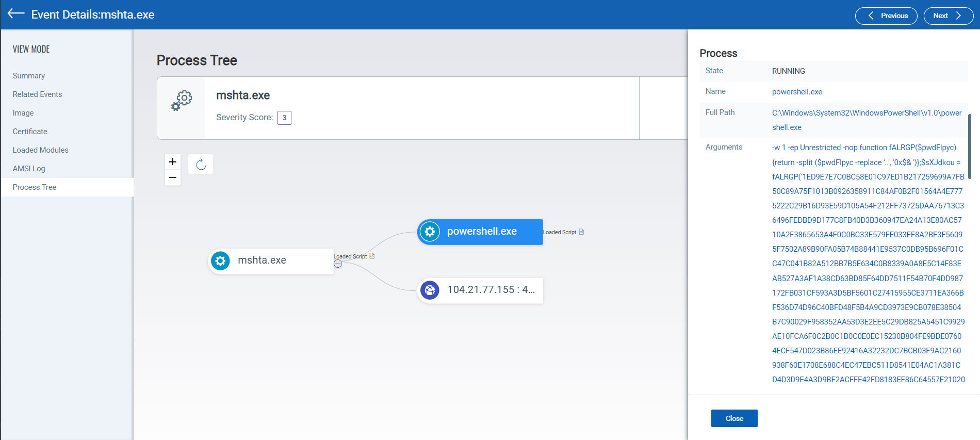The width and height of the screenshot is (980, 440).
Task: Select the powershell.exe process node
Action: [480, 232]
